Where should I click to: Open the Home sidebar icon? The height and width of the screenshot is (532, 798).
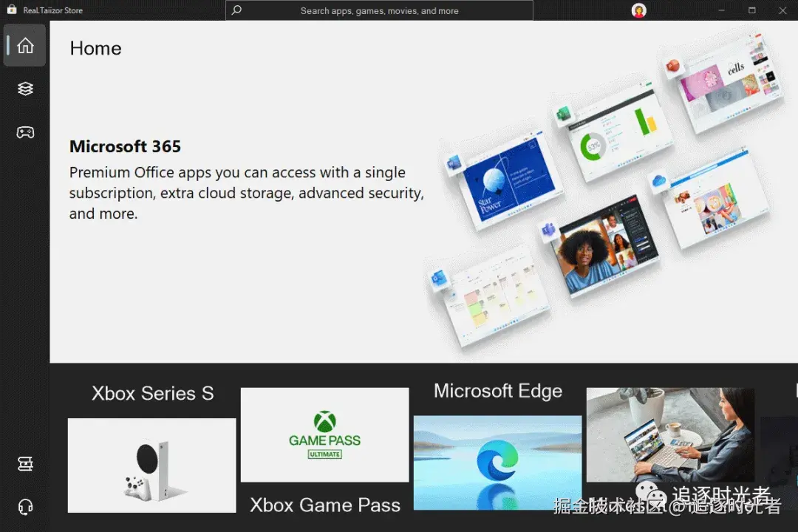point(25,46)
